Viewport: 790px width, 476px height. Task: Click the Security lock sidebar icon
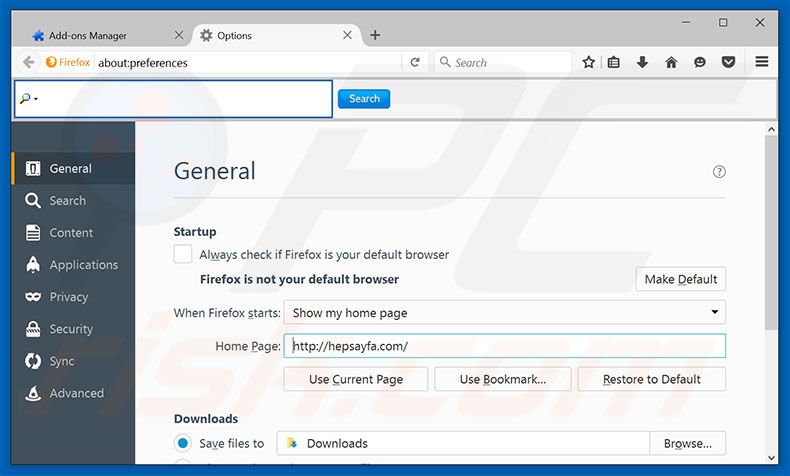[33, 329]
